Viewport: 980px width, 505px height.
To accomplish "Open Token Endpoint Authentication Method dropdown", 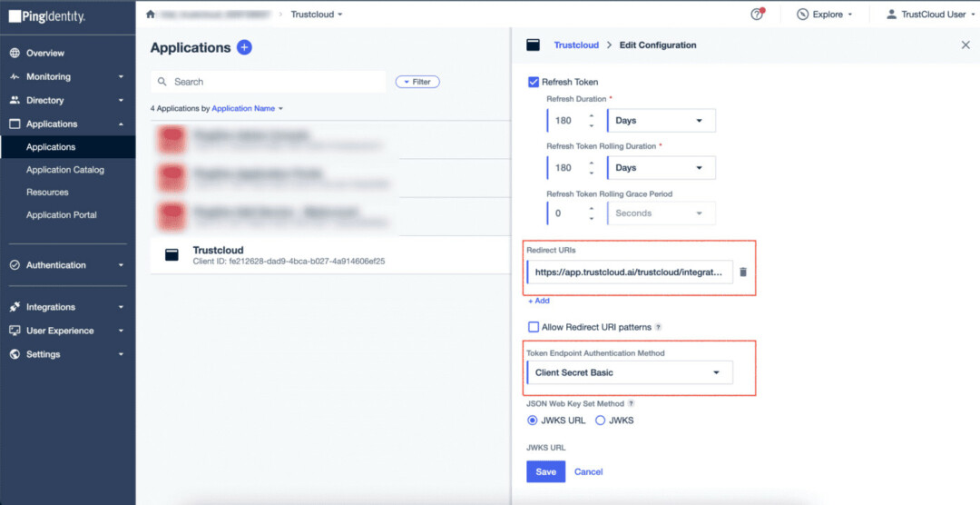I will [630, 372].
